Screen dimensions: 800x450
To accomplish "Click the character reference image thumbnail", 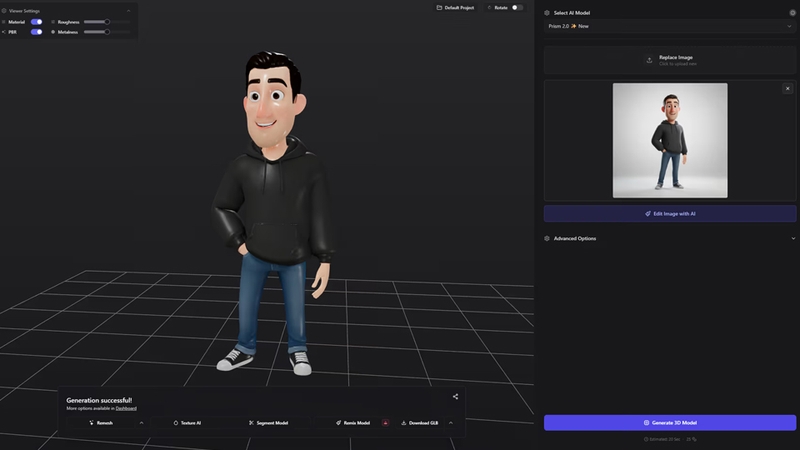I will coord(670,140).
